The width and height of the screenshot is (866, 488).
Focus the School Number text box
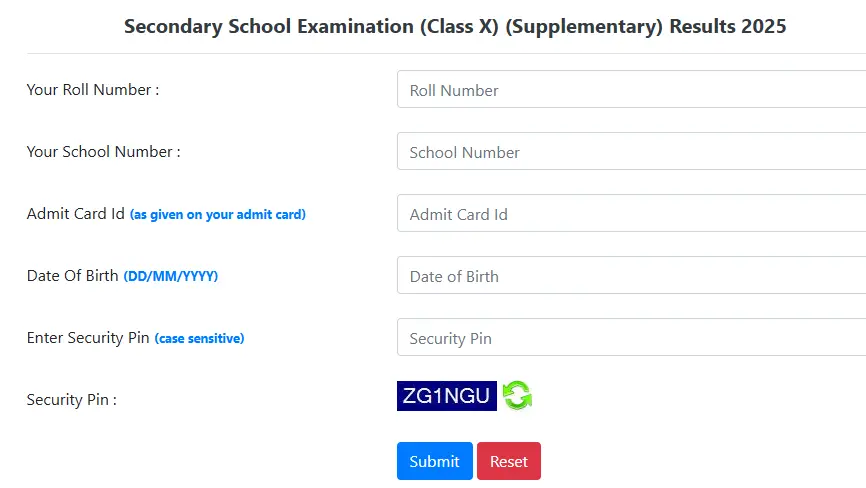point(631,152)
